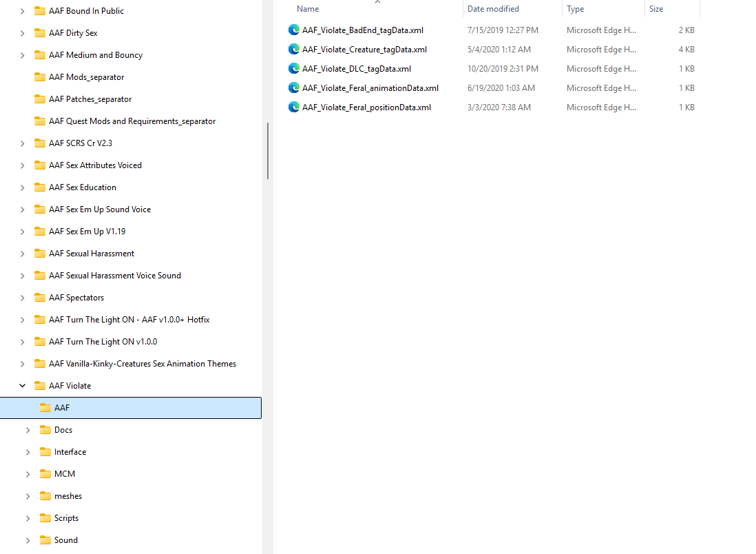The image size is (756, 554).
Task: Click the Edge icon of AAF_Violate_Creature_tagData.xml
Action: coord(293,49)
